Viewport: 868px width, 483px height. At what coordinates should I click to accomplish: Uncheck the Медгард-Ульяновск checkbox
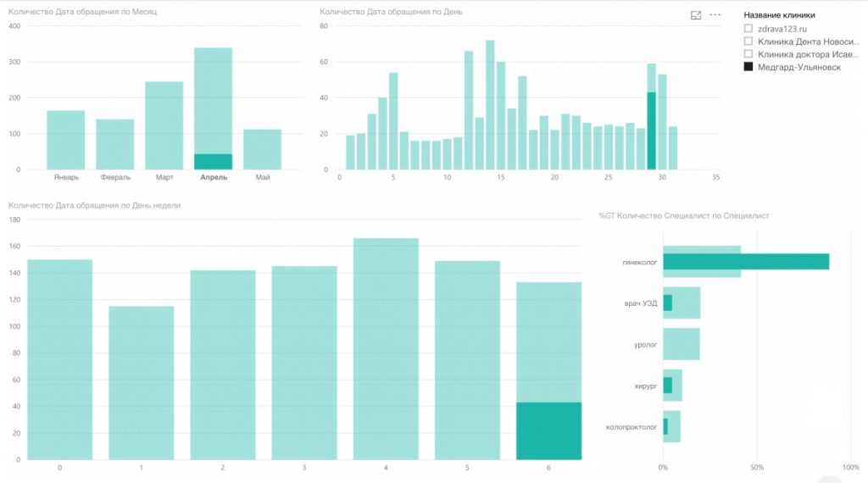[x=748, y=66]
